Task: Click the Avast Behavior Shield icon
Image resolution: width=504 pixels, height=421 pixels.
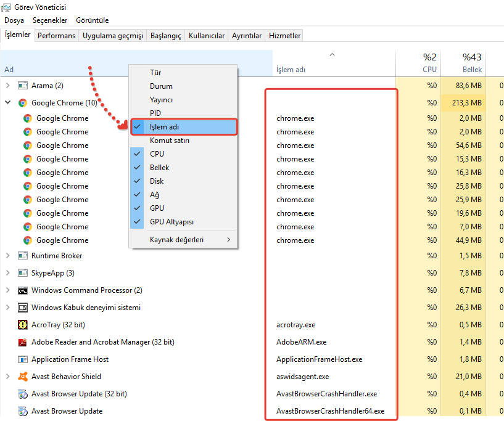Action: point(23,377)
